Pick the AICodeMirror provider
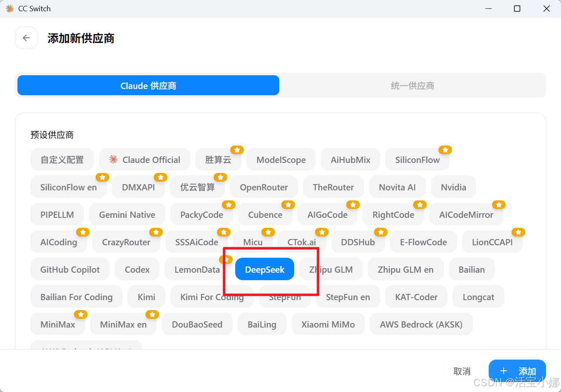 click(466, 214)
